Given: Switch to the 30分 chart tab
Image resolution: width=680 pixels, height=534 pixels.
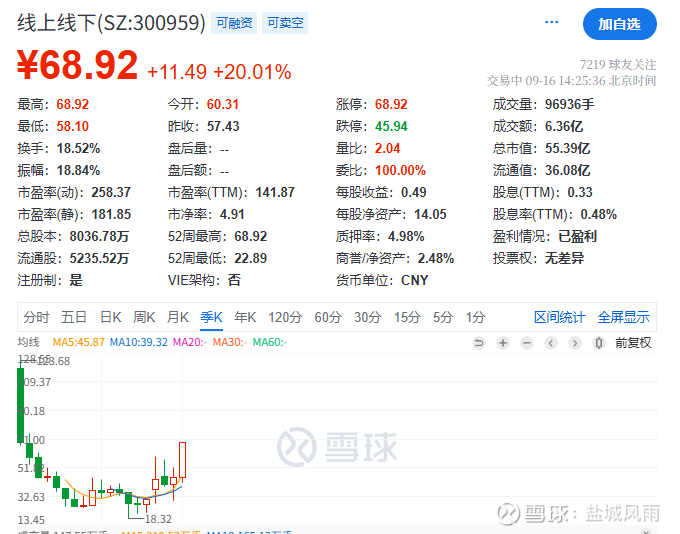Looking at the screenshot, I should pos(367,317).
